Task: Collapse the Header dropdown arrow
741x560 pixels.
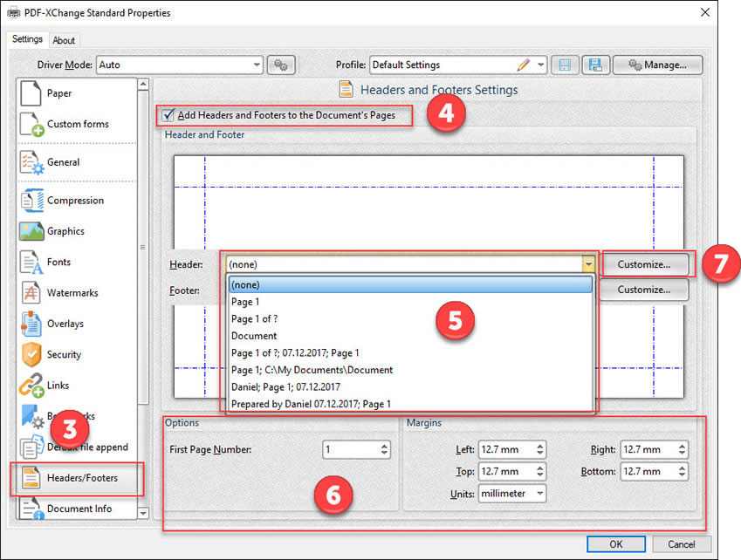Action: click(x=588, y=264)
